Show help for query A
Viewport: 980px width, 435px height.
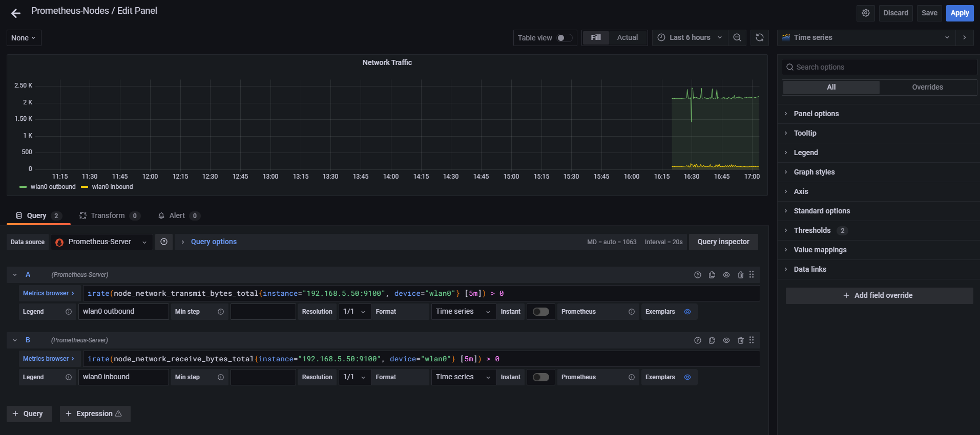[698, 275]
